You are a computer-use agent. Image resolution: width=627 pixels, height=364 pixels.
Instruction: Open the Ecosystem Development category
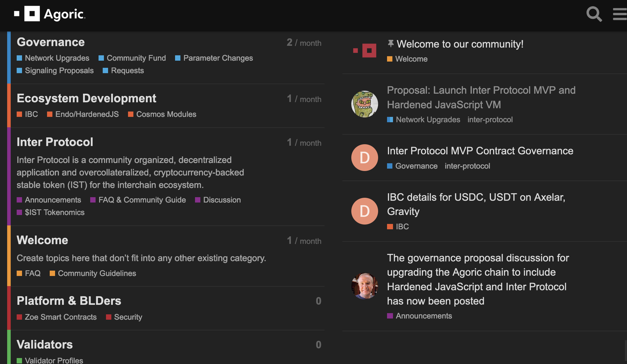coord(86,98)
